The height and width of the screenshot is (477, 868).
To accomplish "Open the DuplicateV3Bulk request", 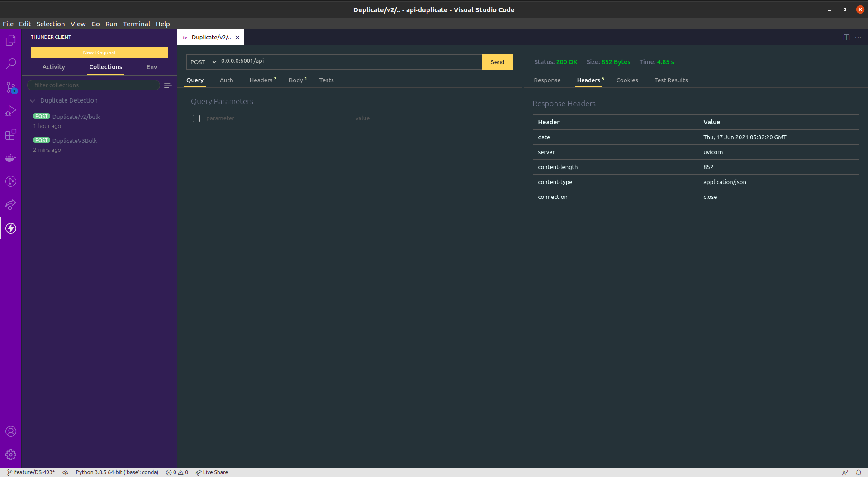I will [99, 145].
